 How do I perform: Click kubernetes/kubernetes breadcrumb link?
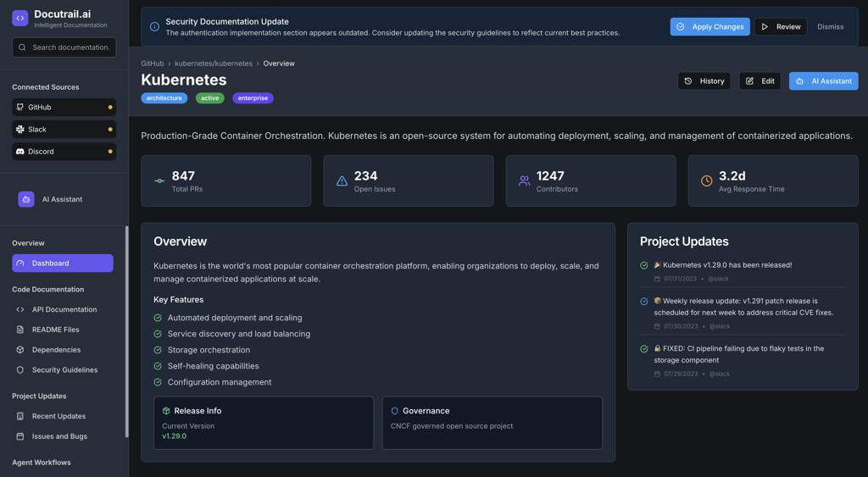click(x=214, y=64)
